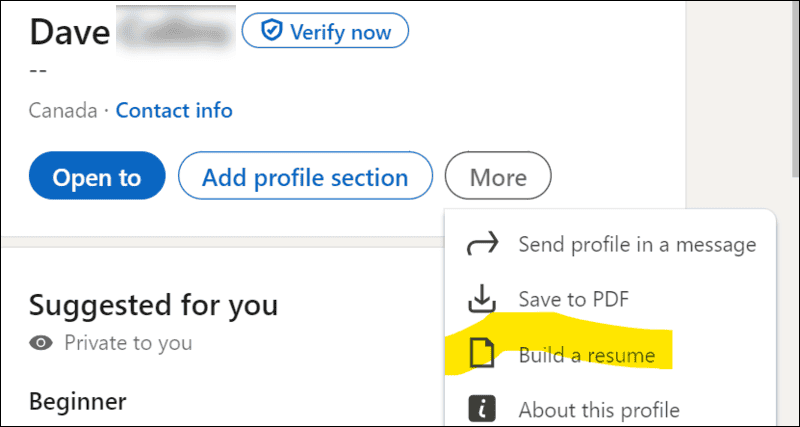
Task: Click the Verify now shield button
Action: [x=325, y=31]
